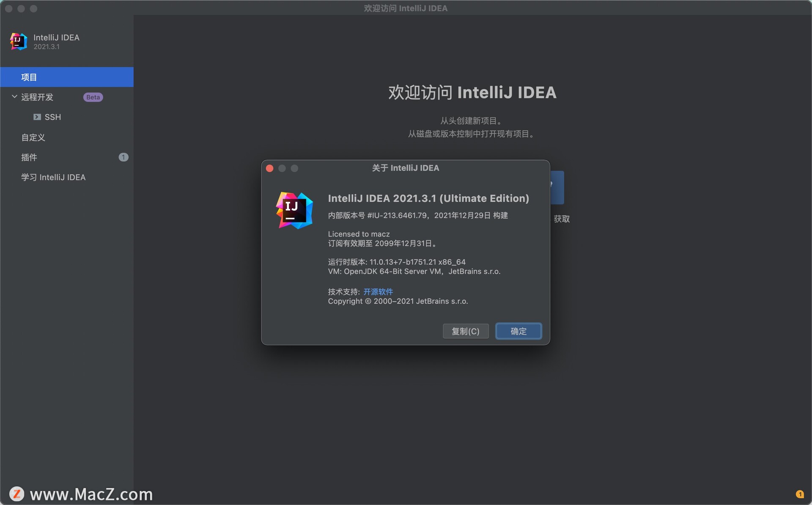Click the 从头创建新项目 description text
The width and height of the screenshot is (812, 505).
[472, 121]
